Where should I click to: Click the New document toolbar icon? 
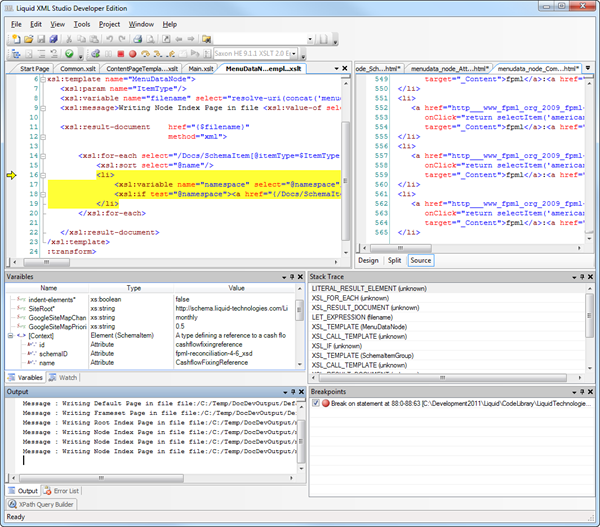(x=16, y=39)
